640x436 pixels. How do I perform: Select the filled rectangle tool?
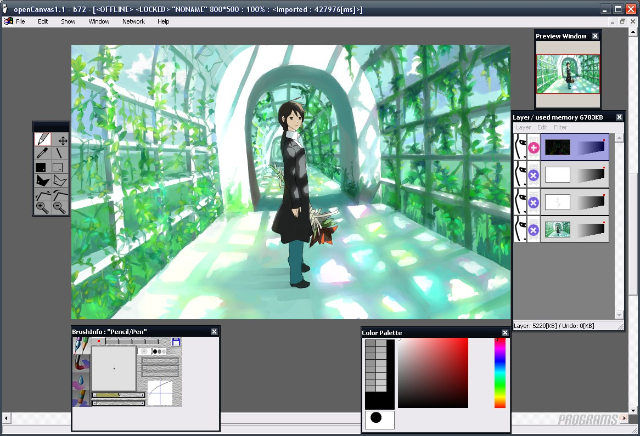pyautogui.click(x=42, y=168)
